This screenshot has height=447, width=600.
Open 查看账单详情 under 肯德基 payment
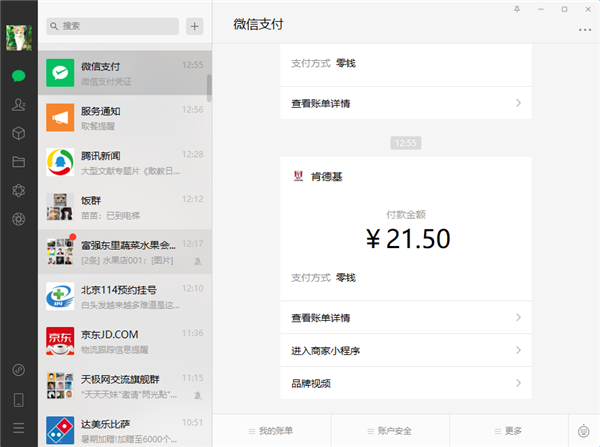point(406,317)
